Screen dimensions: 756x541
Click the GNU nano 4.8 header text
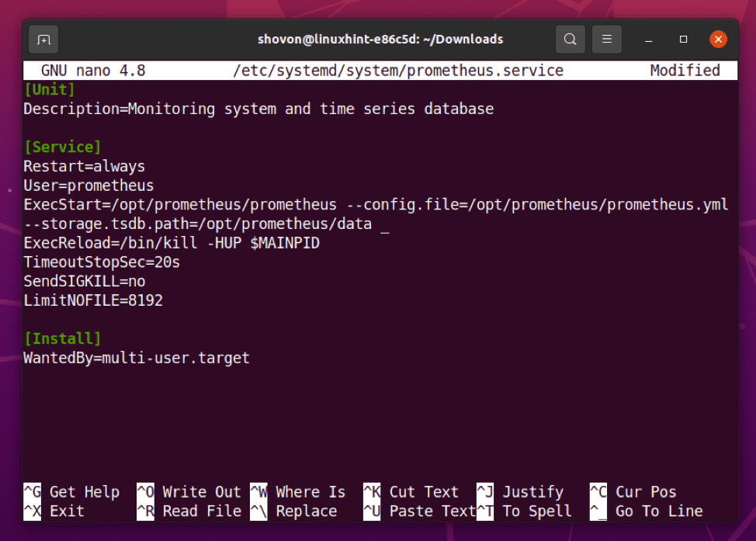coord(93,71)
